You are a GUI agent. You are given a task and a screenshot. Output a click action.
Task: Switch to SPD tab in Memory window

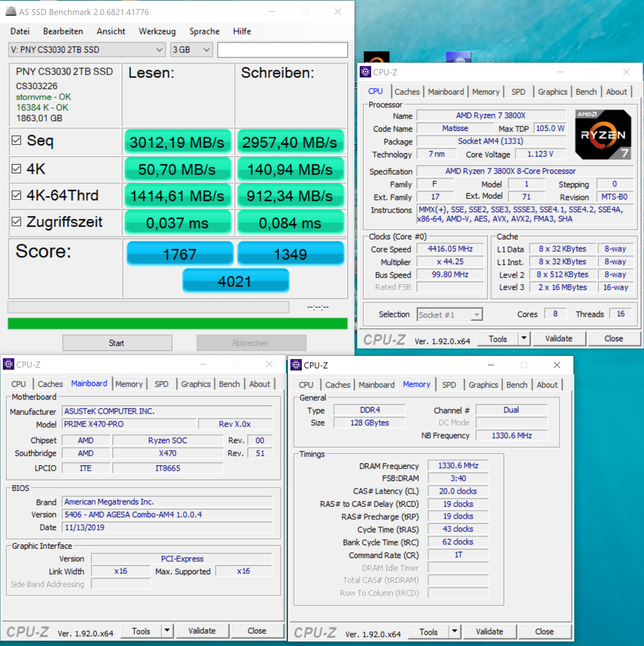(449, 385)
